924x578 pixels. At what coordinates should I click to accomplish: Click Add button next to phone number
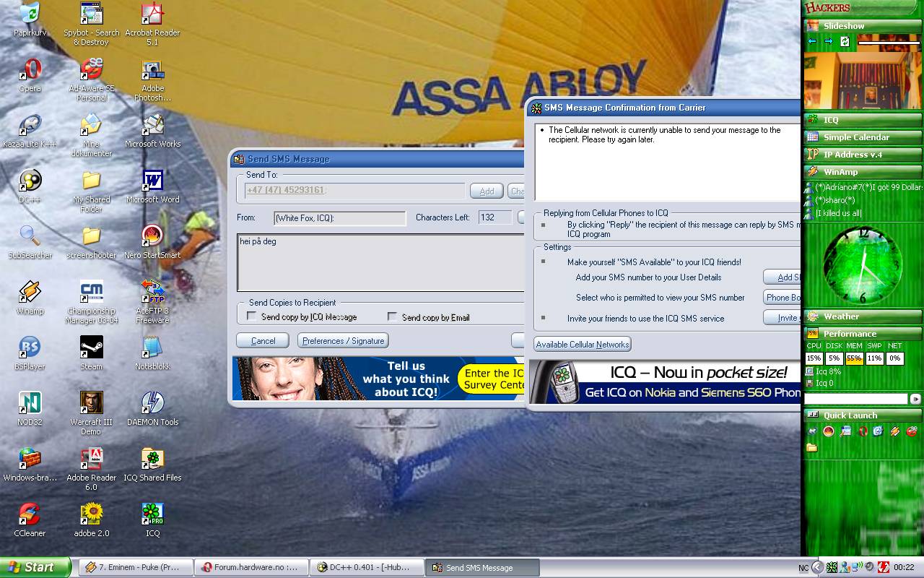(487, 191)
